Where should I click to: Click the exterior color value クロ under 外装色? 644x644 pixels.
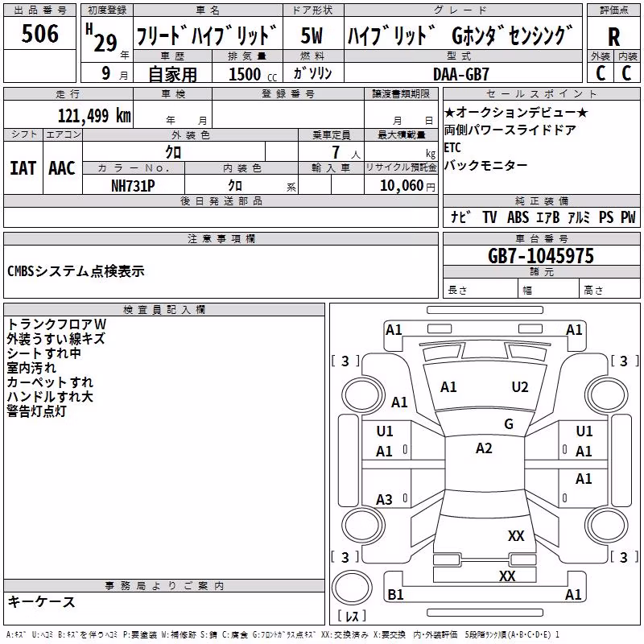coord(173,152)
